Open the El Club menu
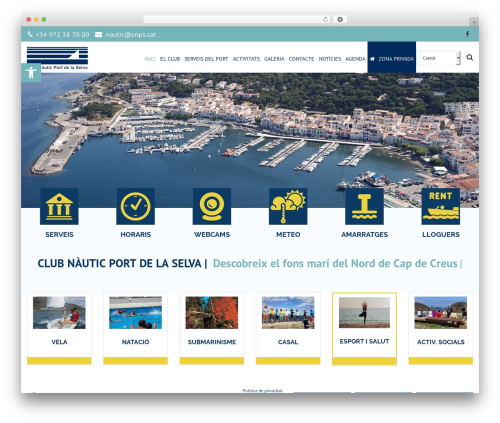 pyautogui.click(x=170, y=59)
